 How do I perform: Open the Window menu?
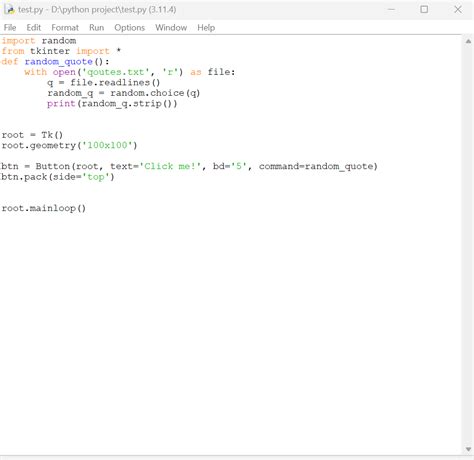171,28
